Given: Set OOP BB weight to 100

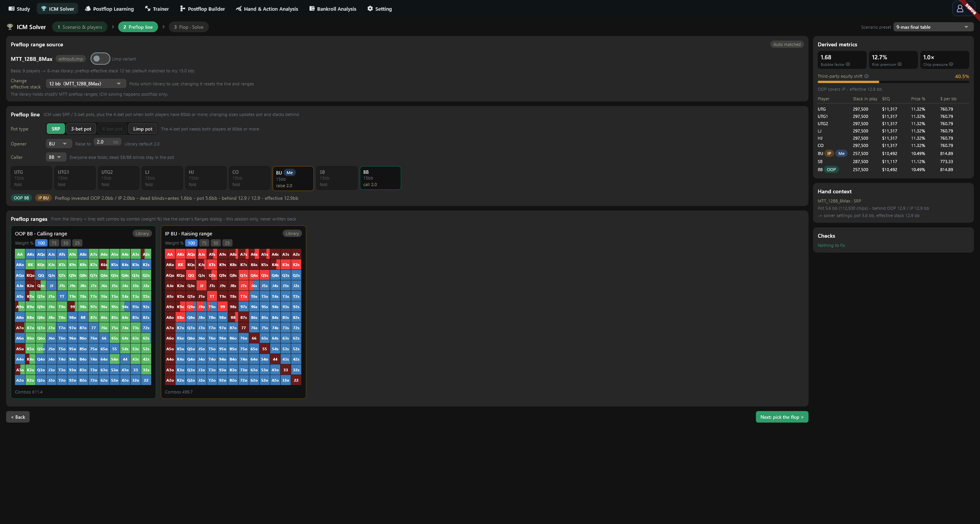Looking at the screenshot, I should pyautogui.click(x=41, y=243).
